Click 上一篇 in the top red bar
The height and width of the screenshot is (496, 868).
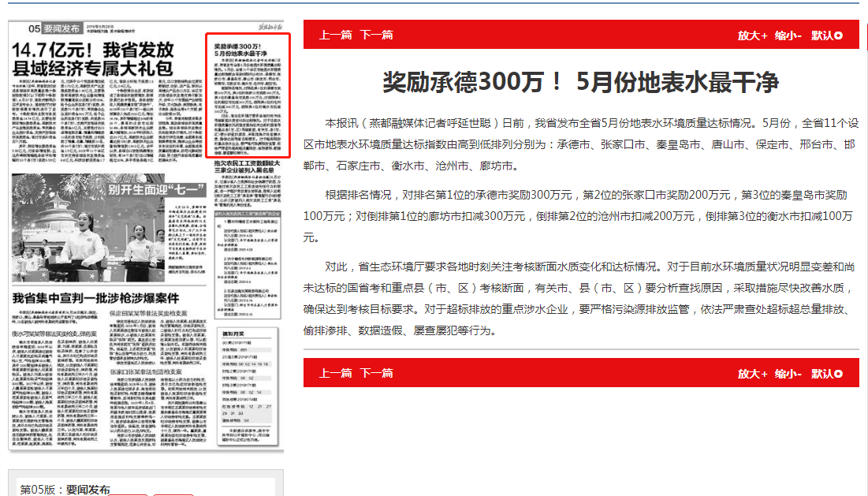click(335, 35)
